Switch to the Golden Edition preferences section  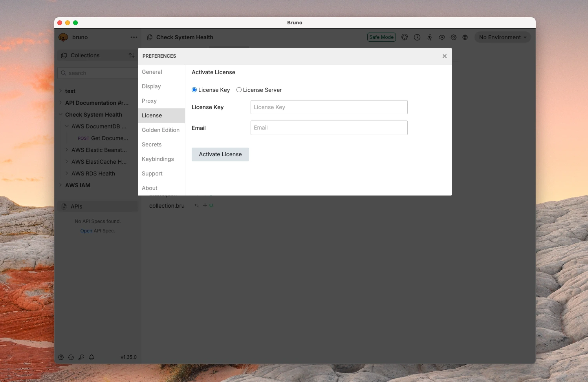point(161,130)
